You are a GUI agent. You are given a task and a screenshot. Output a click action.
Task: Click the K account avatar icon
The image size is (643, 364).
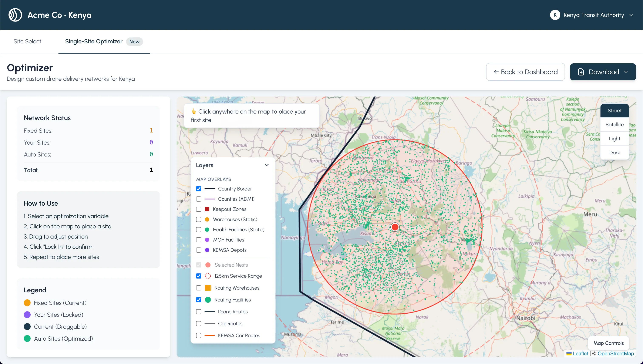[555, 15]
